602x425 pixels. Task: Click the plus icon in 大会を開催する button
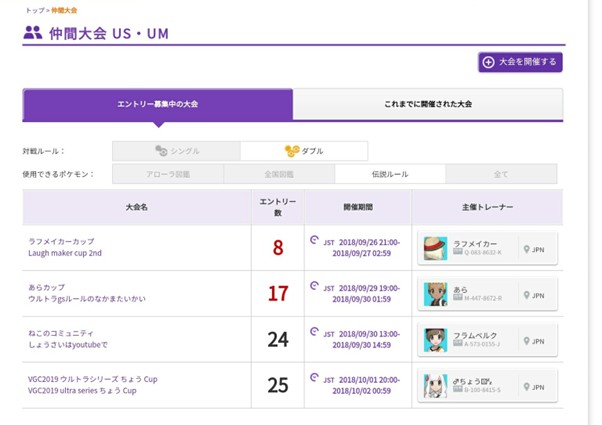tap(488, 62)
